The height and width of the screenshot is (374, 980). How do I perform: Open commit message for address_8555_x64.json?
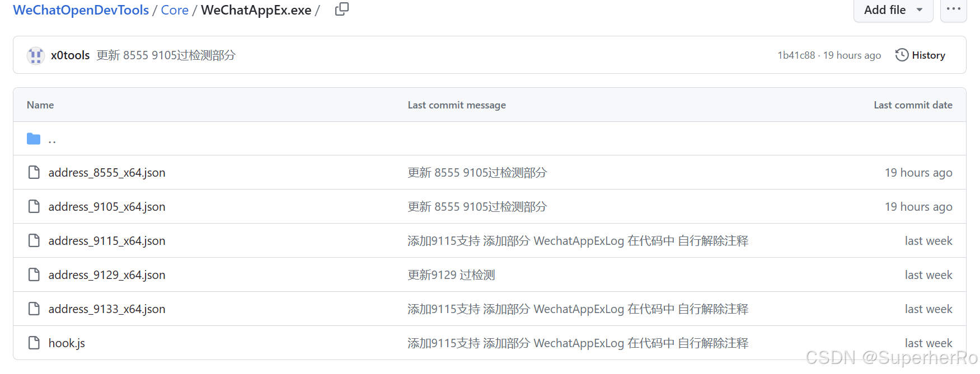coord(477,173)
